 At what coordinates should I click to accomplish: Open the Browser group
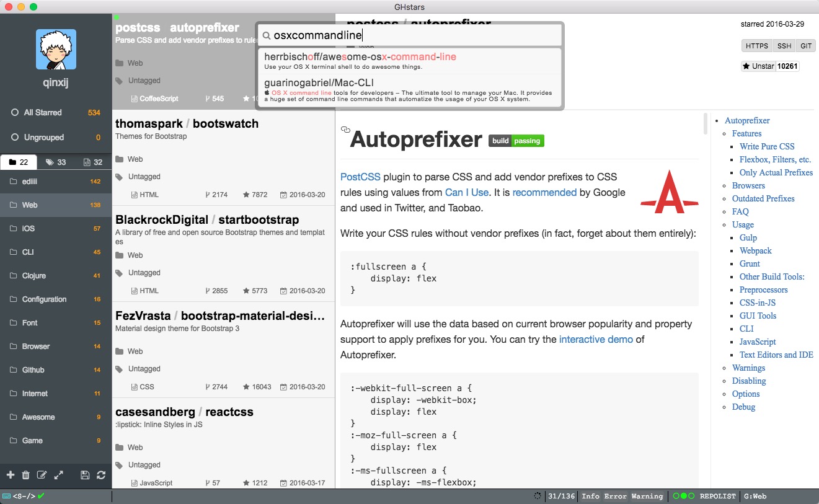click(56, 347)
